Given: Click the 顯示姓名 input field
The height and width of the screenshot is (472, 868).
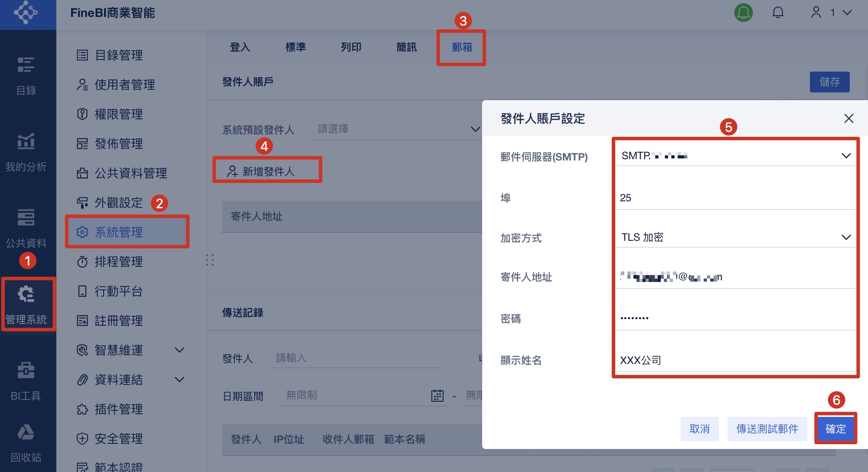Looking at the screenshot, I should (x=735, y=361).
